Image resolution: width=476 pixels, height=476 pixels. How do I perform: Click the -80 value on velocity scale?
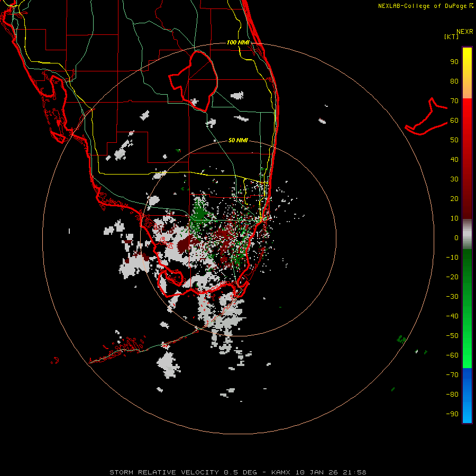tap(452, 395)
